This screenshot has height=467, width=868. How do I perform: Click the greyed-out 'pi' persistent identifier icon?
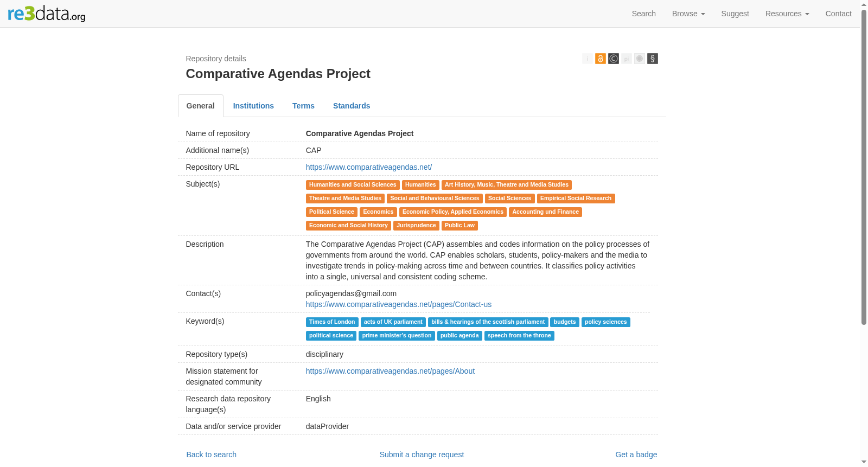[x=627, y=59]
